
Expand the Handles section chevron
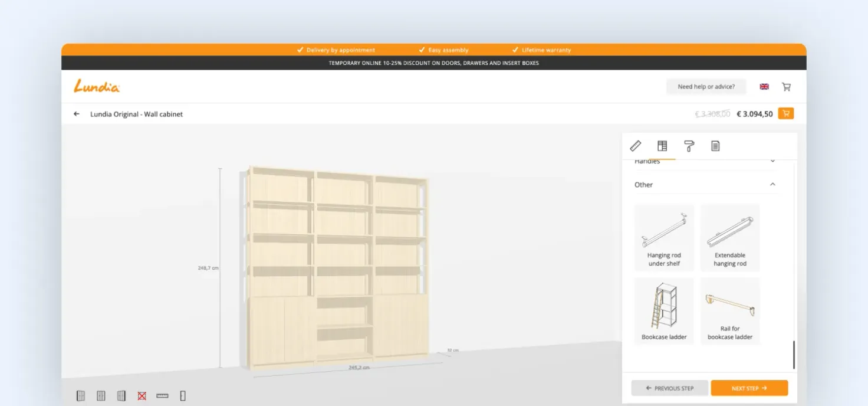coord(772,161)
